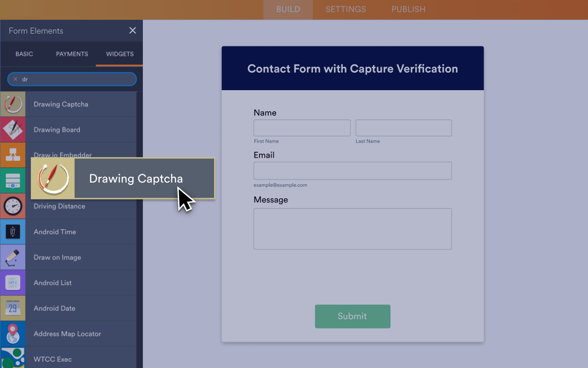This screenshot has width=588, height=368.
Task: Switch to the BASIC elements tab
Action: pos(24,54)
